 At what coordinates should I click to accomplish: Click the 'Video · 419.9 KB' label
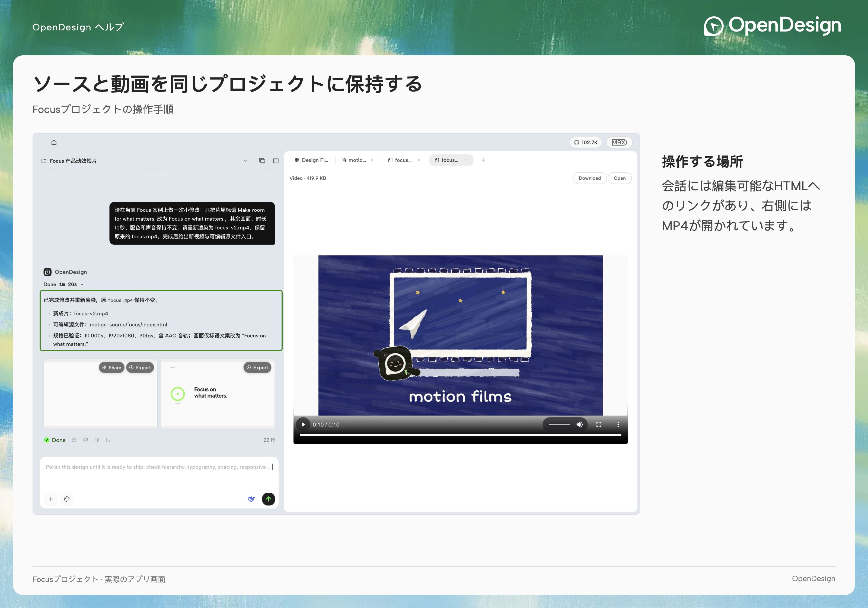point(308,178)
